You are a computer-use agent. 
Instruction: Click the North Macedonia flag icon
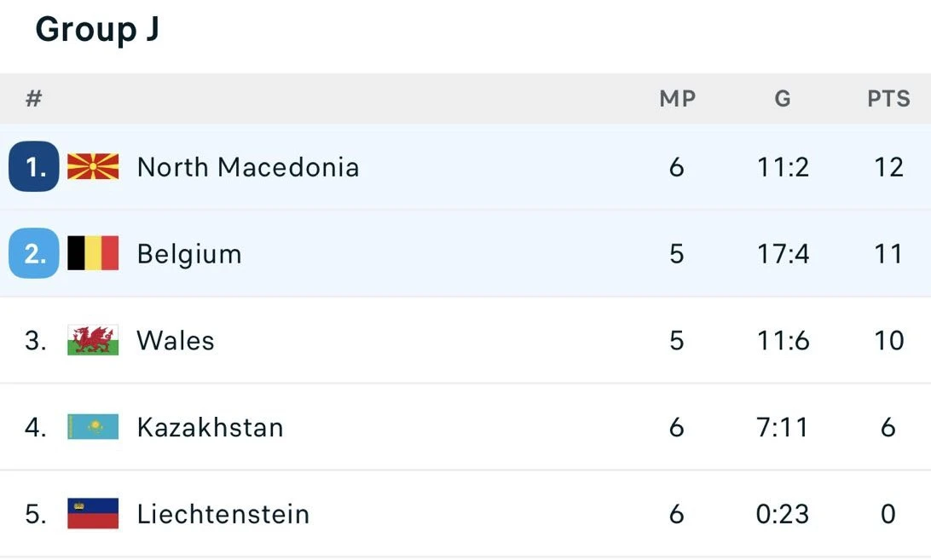pos(93,167)
